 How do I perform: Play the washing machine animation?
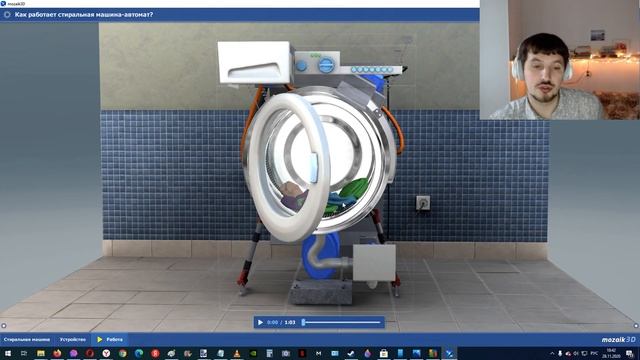260,322
